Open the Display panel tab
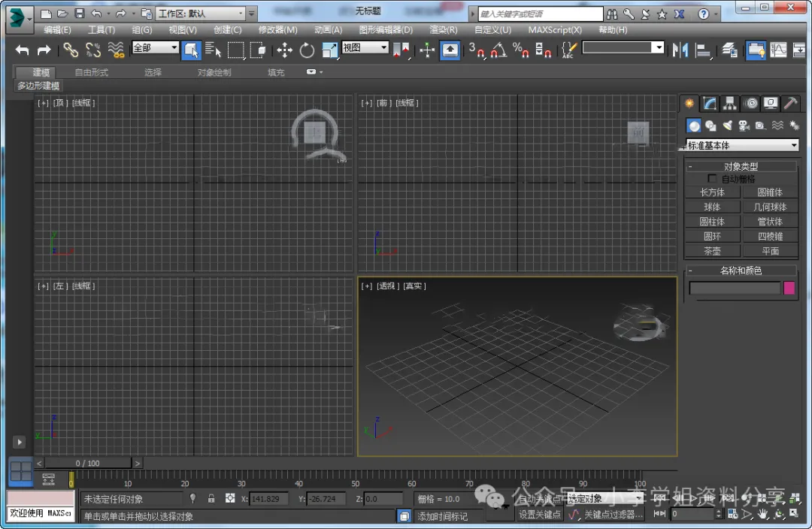812x529 pixels. (771, 104)
